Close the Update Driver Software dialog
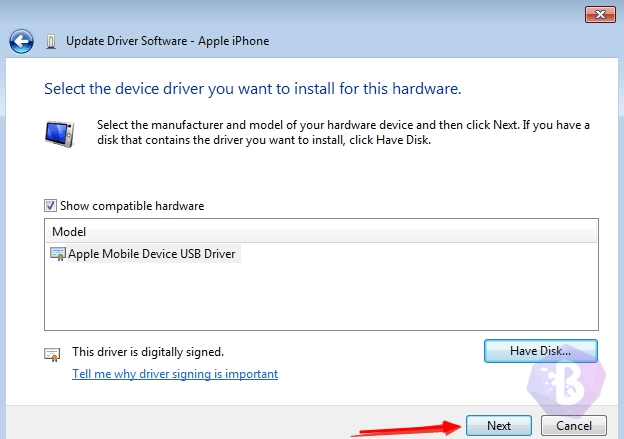The width and height of the screenshot is (624, 439). point(598,13)
